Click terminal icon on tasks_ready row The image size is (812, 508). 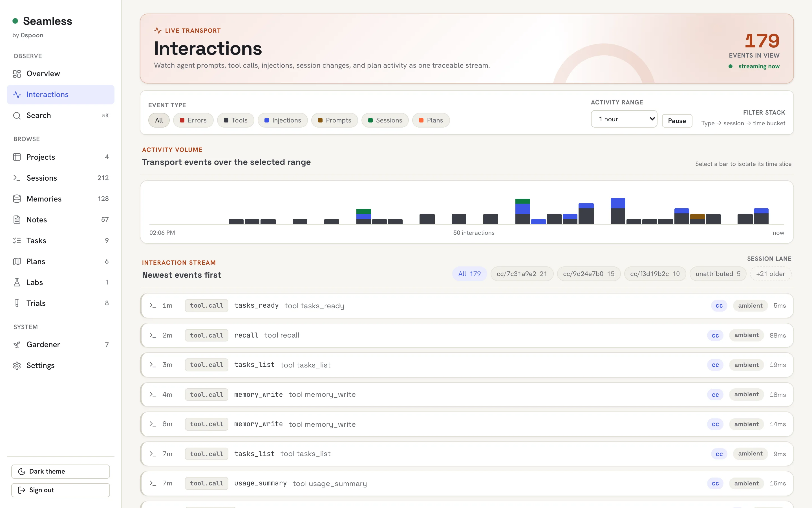[153, 305]
